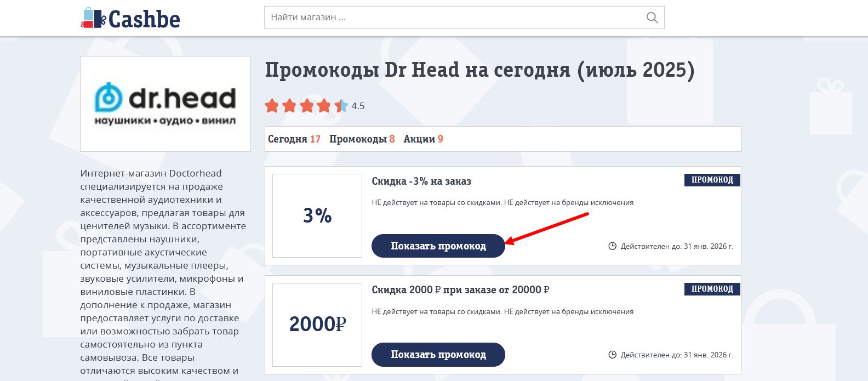Screen dimensions: 868x381
Task: Select the 'Акции 9' tab
Action: (423, 139)
